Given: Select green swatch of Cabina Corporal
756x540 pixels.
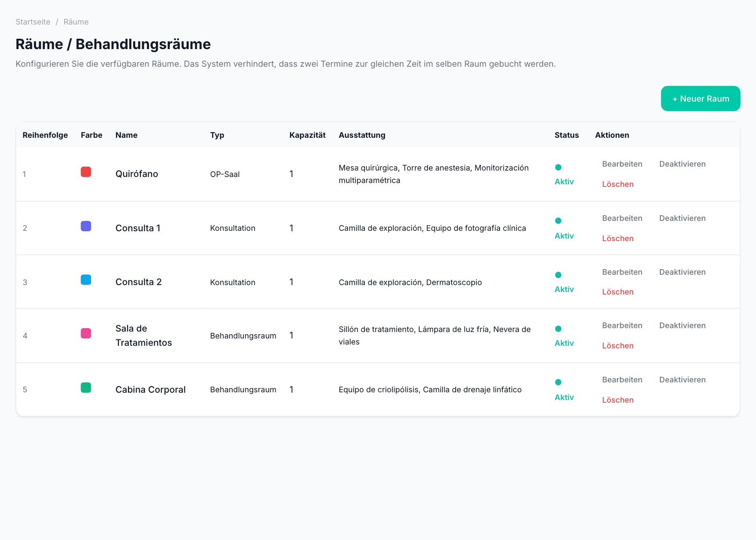Looking at the screenshot, I should click(x=86, y=388).
